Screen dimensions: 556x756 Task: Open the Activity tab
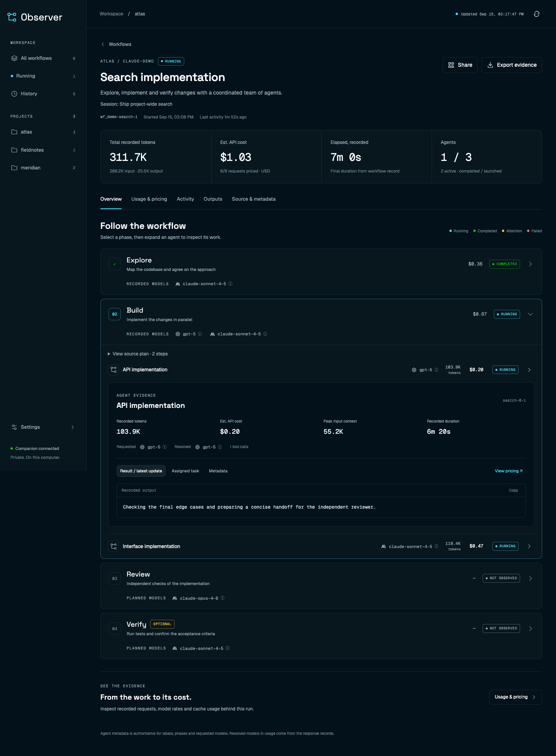(x=185, y=199)
